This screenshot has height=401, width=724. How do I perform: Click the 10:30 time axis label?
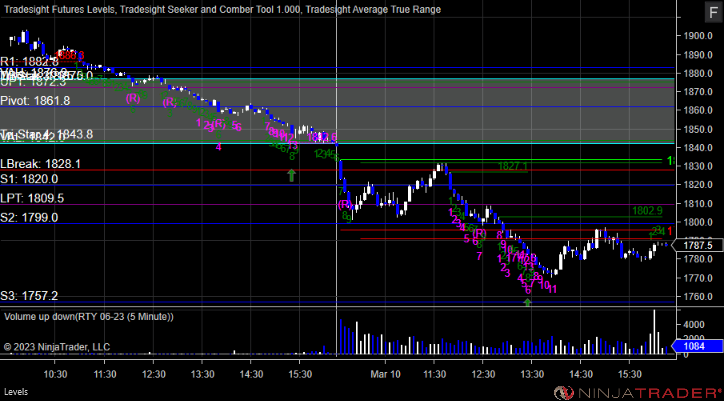click(55, 374)
